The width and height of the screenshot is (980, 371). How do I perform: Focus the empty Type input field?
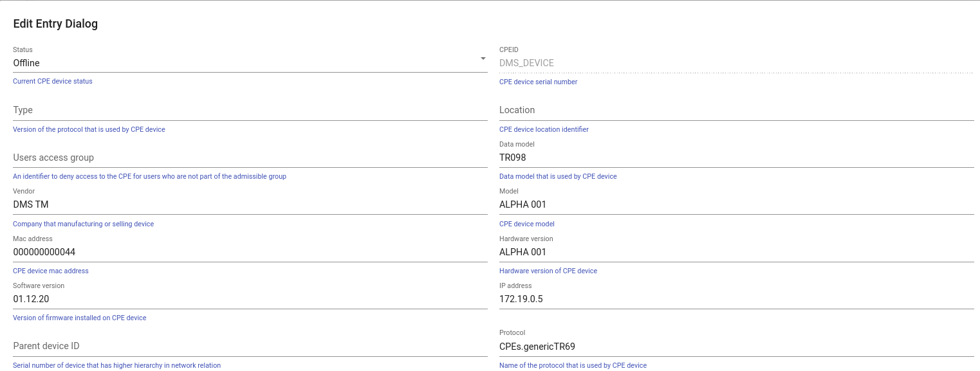250,111
